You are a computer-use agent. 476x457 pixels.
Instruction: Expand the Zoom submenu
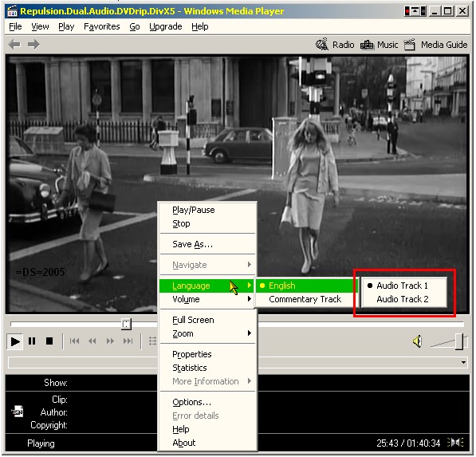207,334
